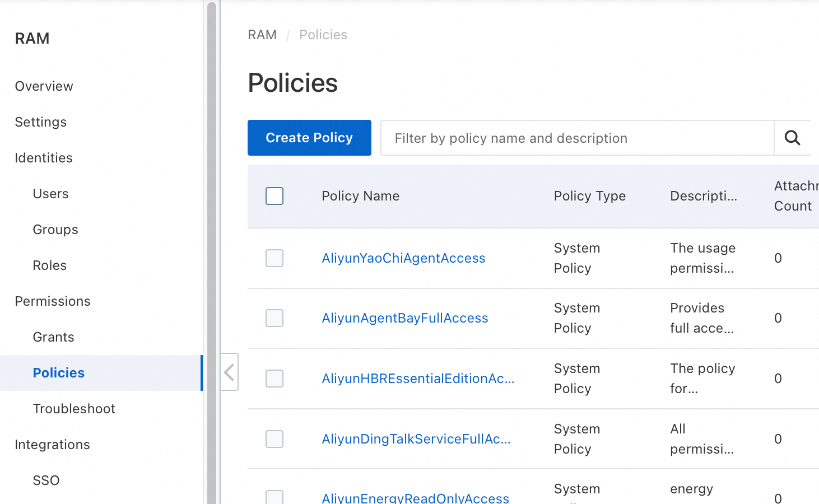Click the 'The policy for...' description cell
This screenshot has width=819, height=504.
click(x=702, y=379)
